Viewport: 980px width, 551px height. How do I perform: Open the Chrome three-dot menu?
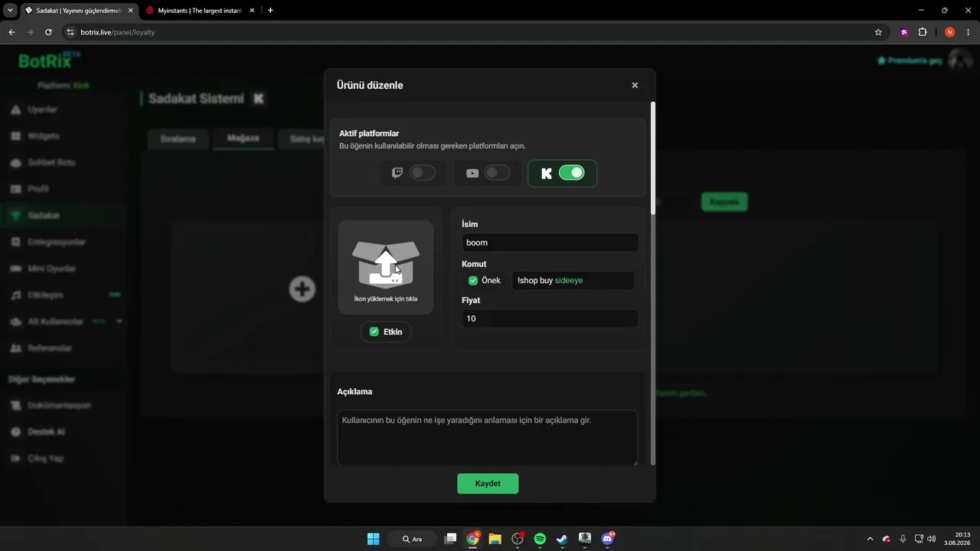(969, 32)
